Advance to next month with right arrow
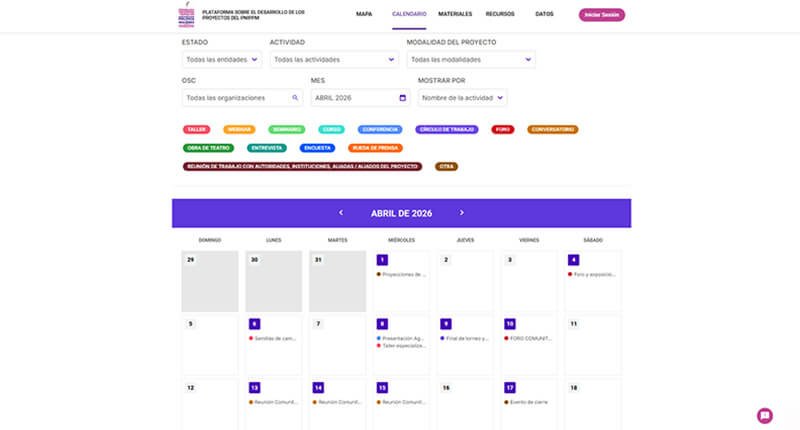Screen dimensions: 800x430 point(461,213)
